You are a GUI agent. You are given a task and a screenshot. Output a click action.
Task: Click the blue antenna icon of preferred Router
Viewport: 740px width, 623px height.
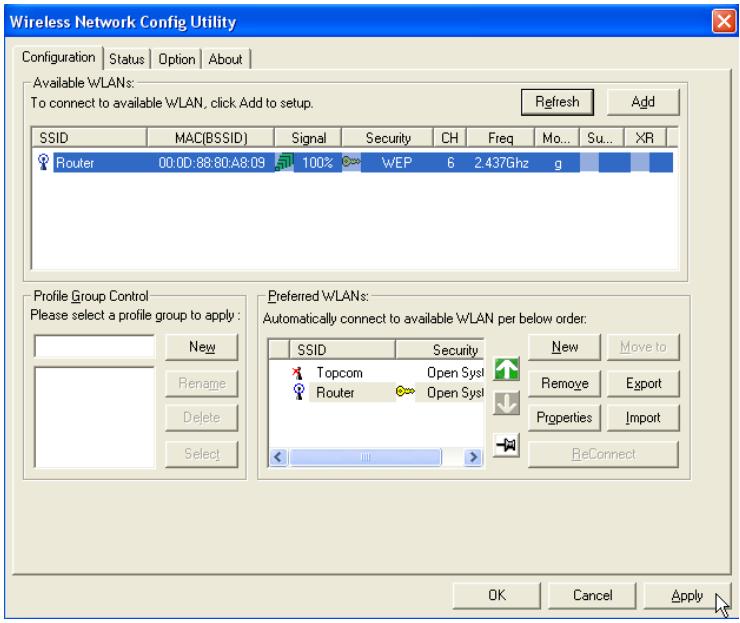point(299,392)
